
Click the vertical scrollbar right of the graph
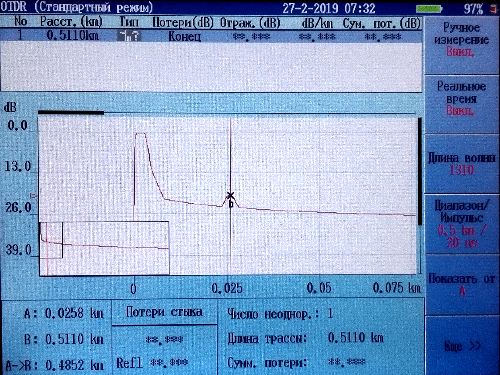[420, 171]
